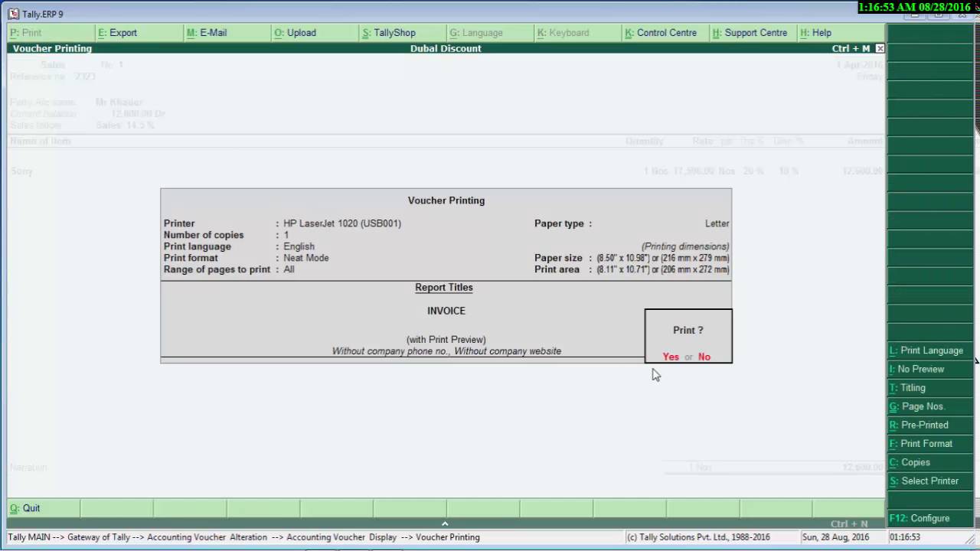Click the Quit button

pyautogui.click(x=43, y=508)
